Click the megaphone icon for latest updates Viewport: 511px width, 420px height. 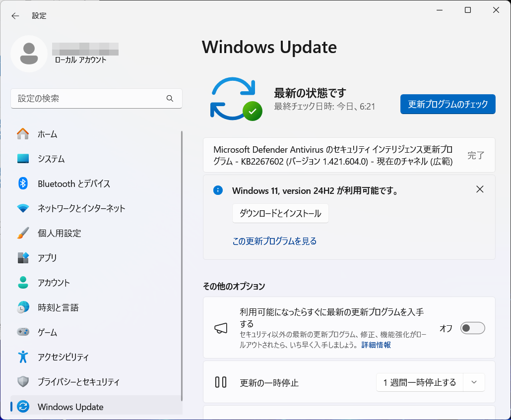click(221, 328)
